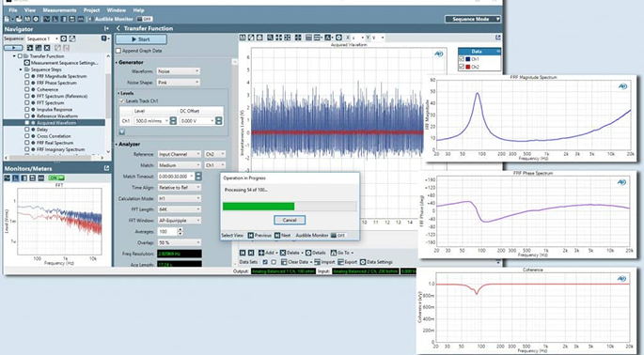
Task: Open signal path setup gear icon
Action: (36, 19)
